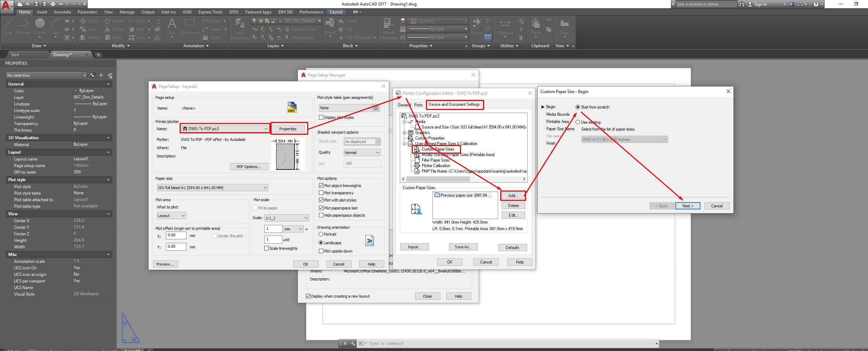Open Layer Properties manager
Image resolution: width=868 pixels, height=351 pixels.
click(x=239, y=29)
